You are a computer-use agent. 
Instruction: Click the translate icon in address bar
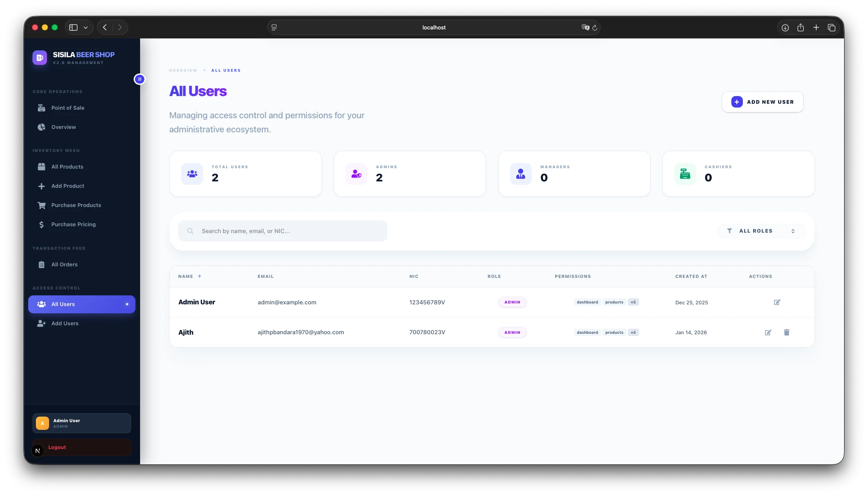[585, 27]
